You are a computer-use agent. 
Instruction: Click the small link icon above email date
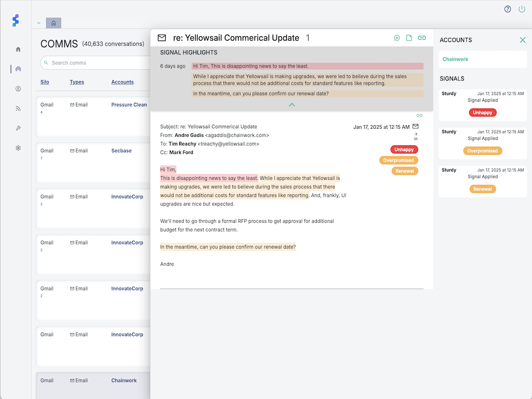click(x=419, y=115)
